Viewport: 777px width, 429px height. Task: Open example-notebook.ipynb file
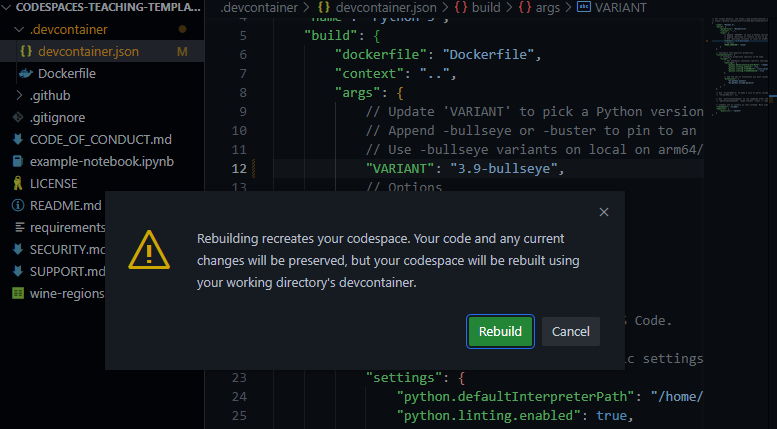pos(102,161)
